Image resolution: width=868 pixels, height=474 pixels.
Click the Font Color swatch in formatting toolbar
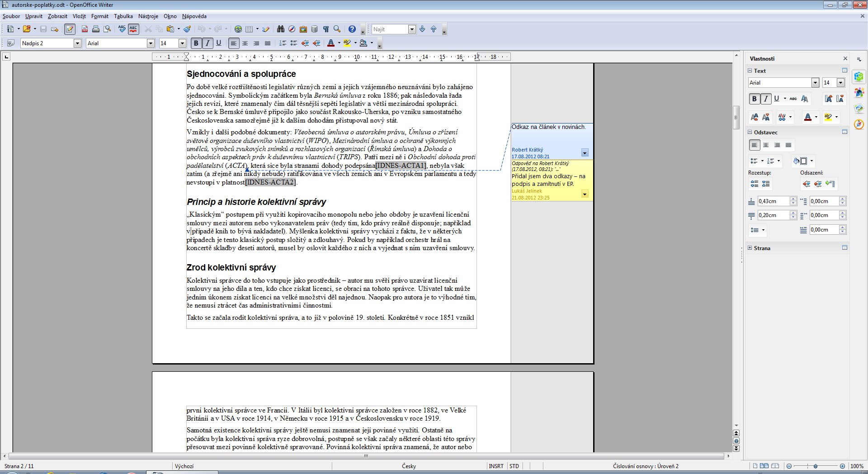click(x=331, y=43)
